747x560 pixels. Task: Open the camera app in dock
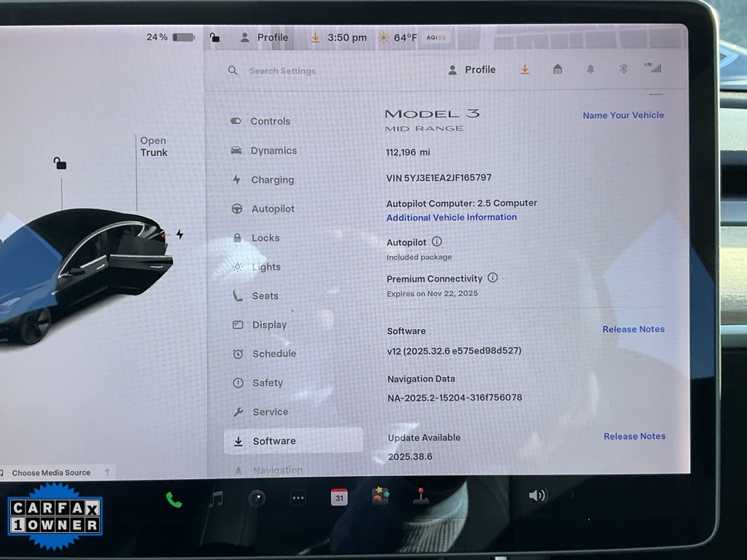click(x=256, y=499)
